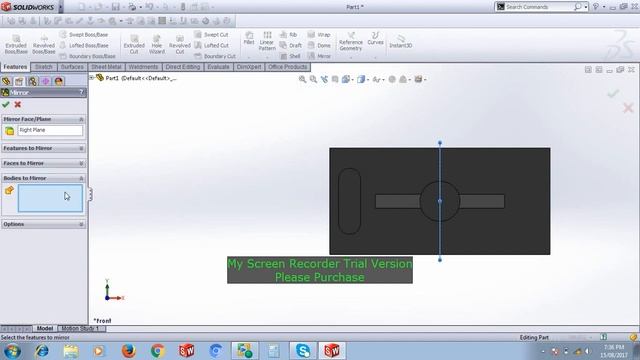
Task: Toggle Instant3D
Action: (x=400, y=41)
